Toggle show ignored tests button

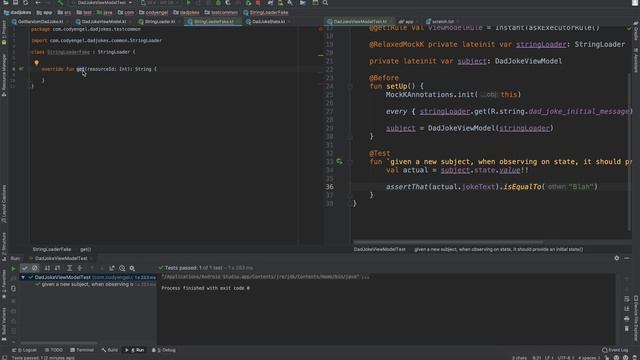(x=35, y=268)
